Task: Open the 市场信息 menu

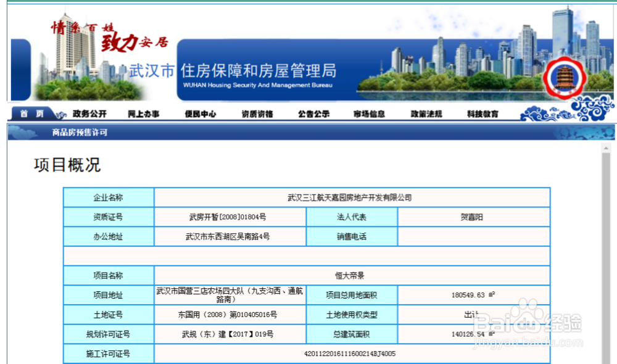Action: click(x=369, y=114)
